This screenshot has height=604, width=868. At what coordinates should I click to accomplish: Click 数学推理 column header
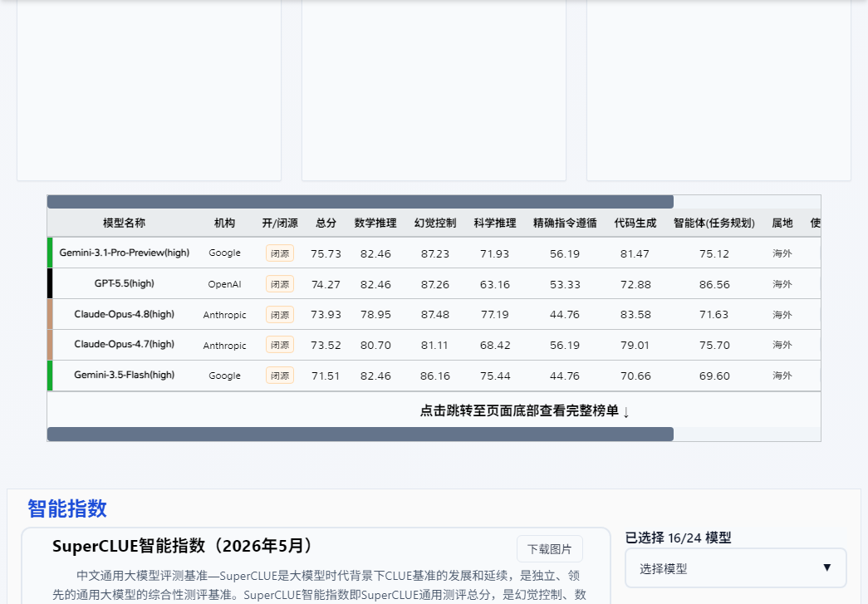pyautogui.click(x=375, y=223)
